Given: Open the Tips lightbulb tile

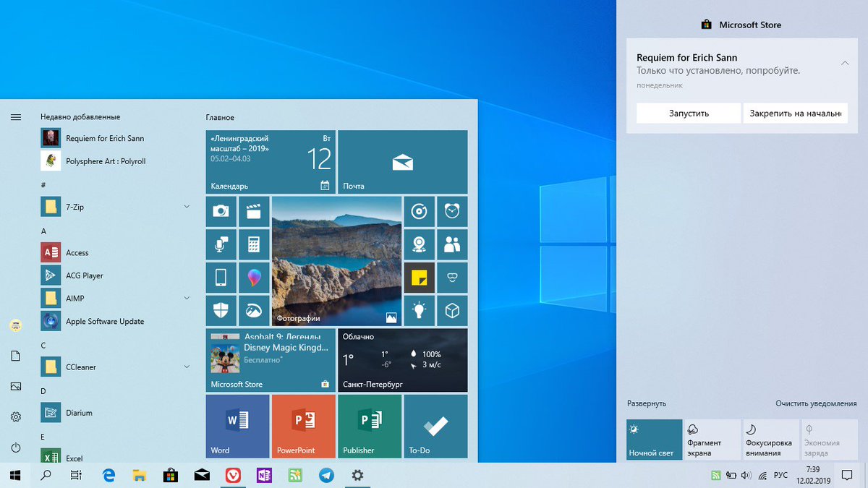Looking at the screenshot, I should coord(419,311).
